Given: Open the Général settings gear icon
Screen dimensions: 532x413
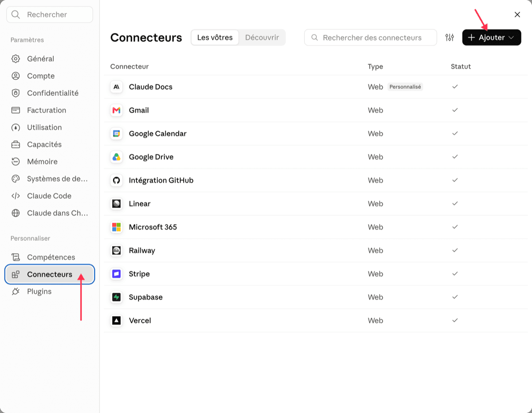Looking at the screenshot, I should tap(16, 59).
